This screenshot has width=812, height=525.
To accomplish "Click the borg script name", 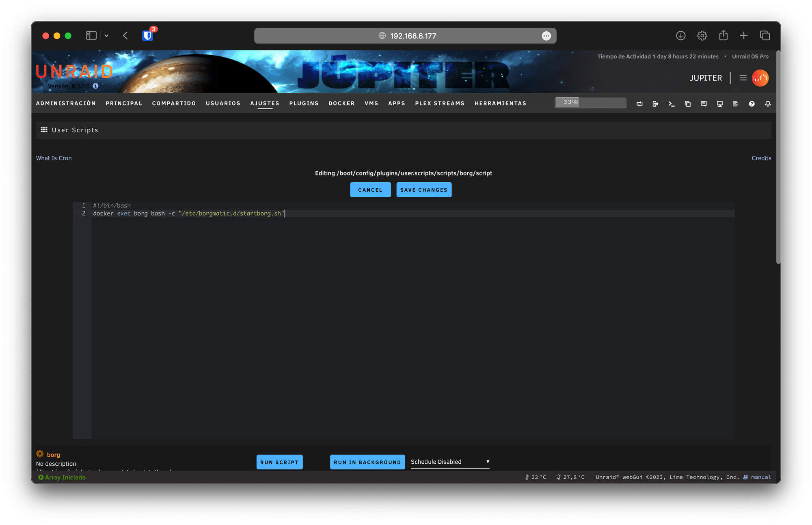I will click(53, 454).
